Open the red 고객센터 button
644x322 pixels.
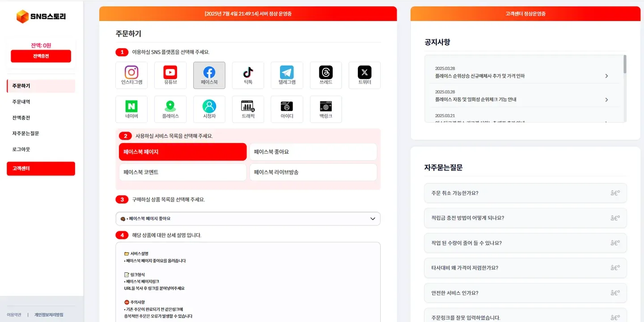[x=41, y=169]
